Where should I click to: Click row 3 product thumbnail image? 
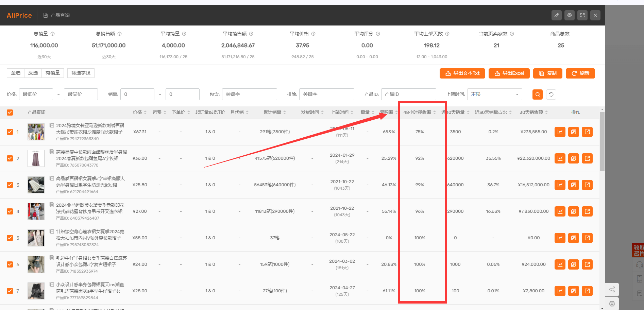click(36, 185)
